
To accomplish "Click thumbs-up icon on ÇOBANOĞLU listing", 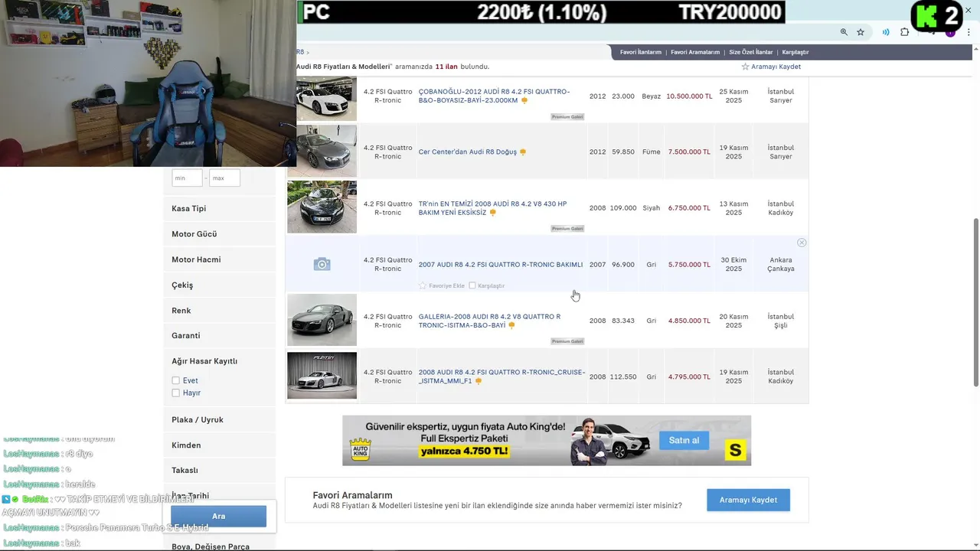I will (x=524, y=100).
